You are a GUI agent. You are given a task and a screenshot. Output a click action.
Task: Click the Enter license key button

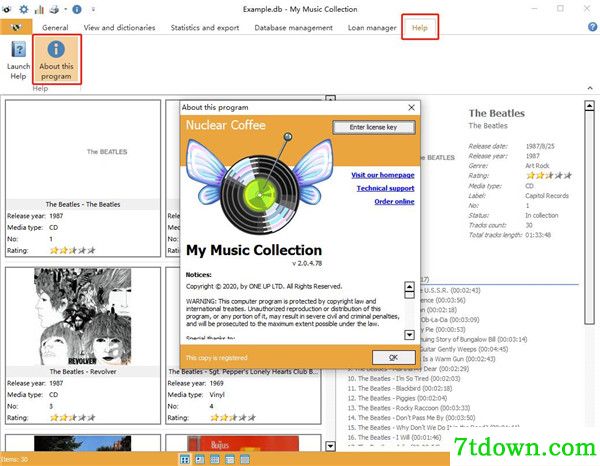point(373,127)
